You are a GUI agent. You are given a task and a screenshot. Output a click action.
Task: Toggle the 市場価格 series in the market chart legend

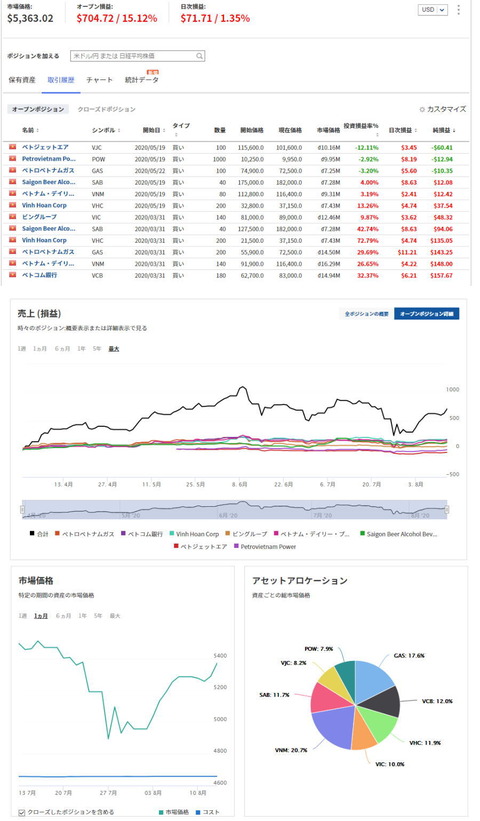tap(174, 812)
